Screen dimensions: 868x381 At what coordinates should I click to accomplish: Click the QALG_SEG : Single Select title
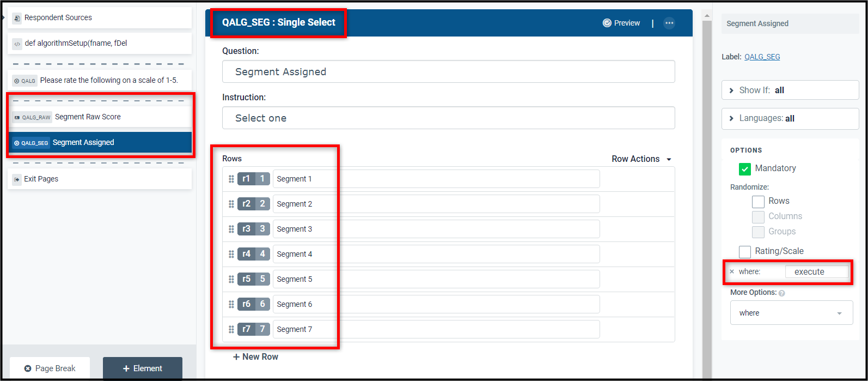pyautogui.click(x=279, y=23)
